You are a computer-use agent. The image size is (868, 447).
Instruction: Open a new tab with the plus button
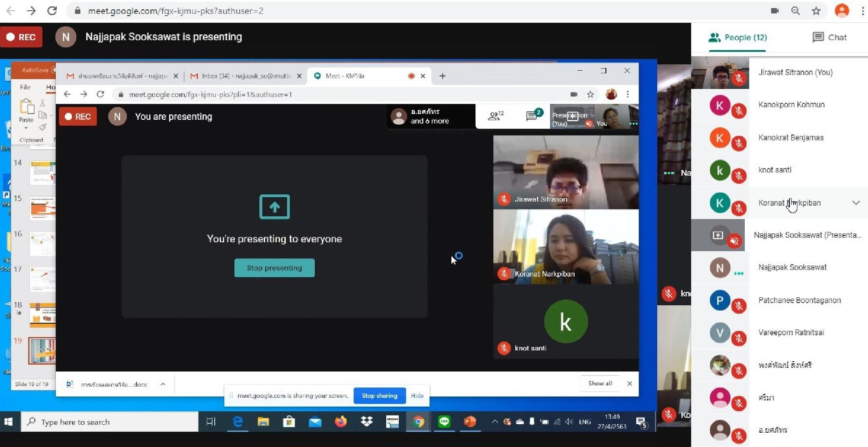coord(442,76)
